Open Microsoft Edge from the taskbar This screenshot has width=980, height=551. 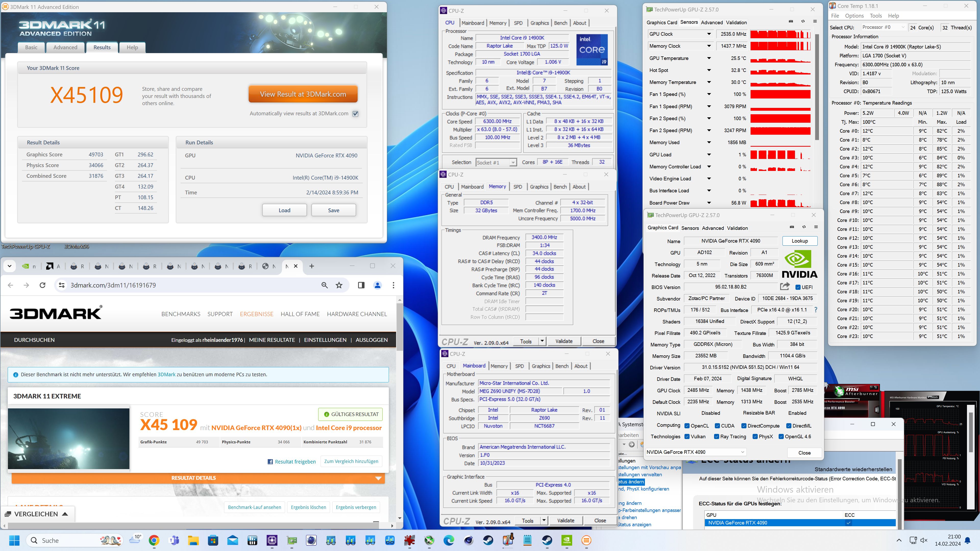(449, 540)
